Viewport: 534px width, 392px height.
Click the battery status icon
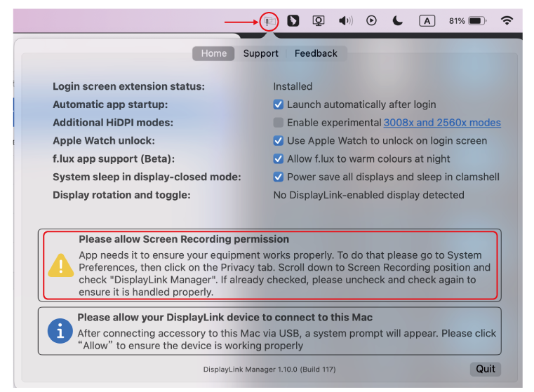tap(476, 21)
